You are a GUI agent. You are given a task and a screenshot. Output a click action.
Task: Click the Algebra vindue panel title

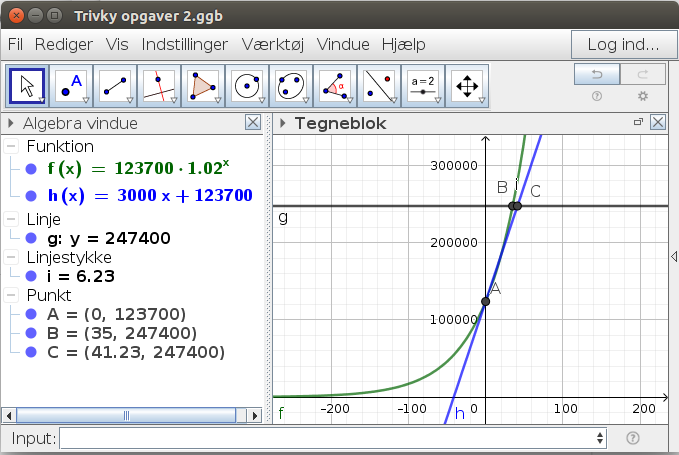80,123
